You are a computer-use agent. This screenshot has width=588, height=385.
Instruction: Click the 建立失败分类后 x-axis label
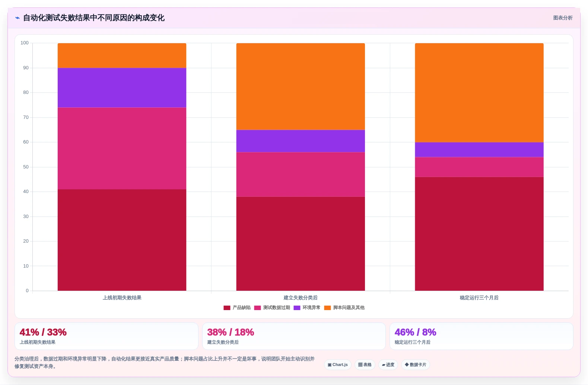(301, 298)
